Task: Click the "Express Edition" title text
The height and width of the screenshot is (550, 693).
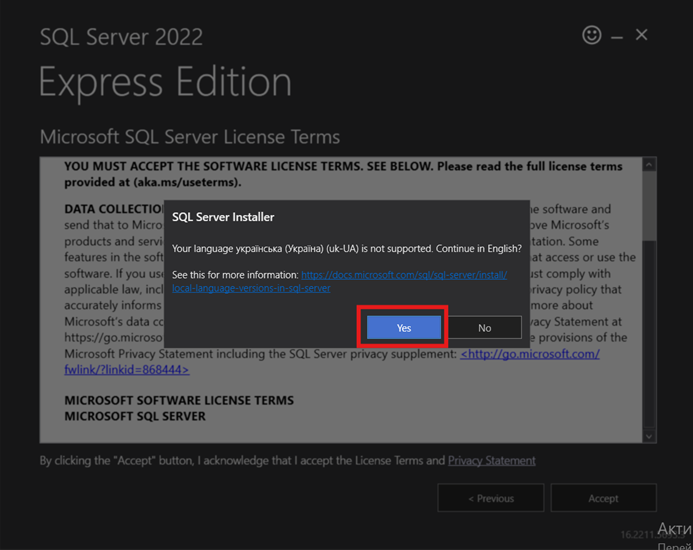Action: pyautogui.click(x=165, y=82)
